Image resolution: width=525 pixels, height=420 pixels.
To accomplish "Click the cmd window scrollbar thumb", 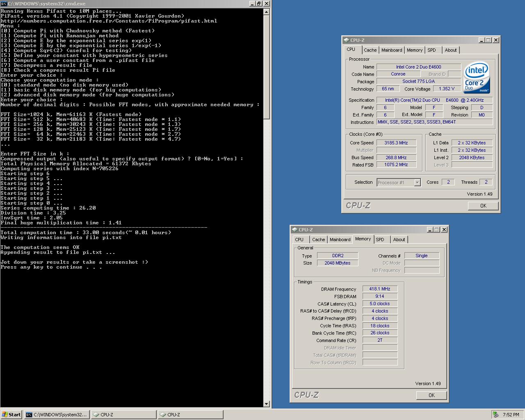I will (x=266, y=68).
